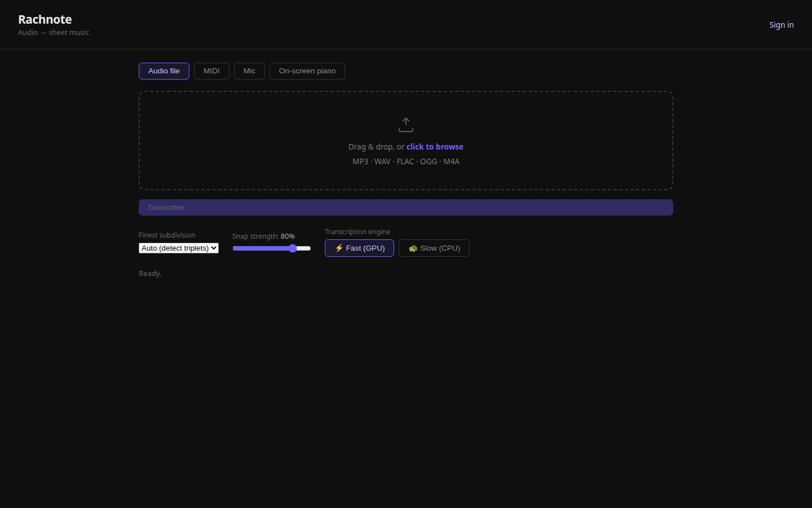Click the "MP3 · WAV · FLAC · OGG · M4A" formats text
812x508 pixels.
coord(406,161)
